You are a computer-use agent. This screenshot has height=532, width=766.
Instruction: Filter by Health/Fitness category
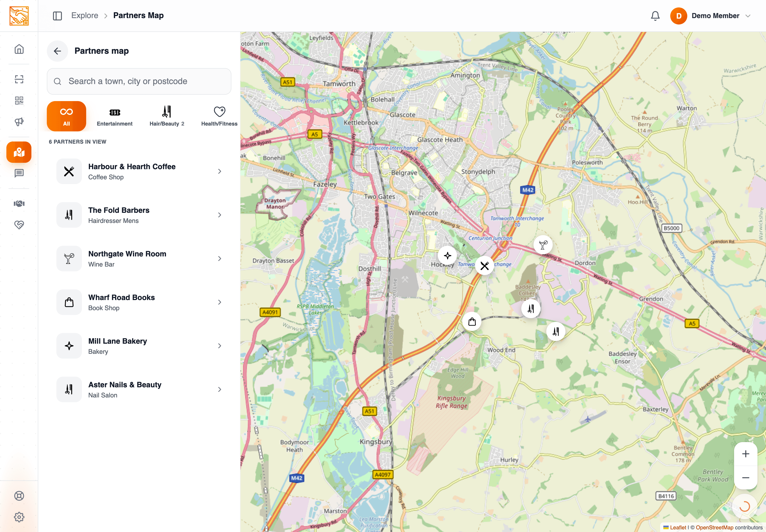click(x=219, y=116)
